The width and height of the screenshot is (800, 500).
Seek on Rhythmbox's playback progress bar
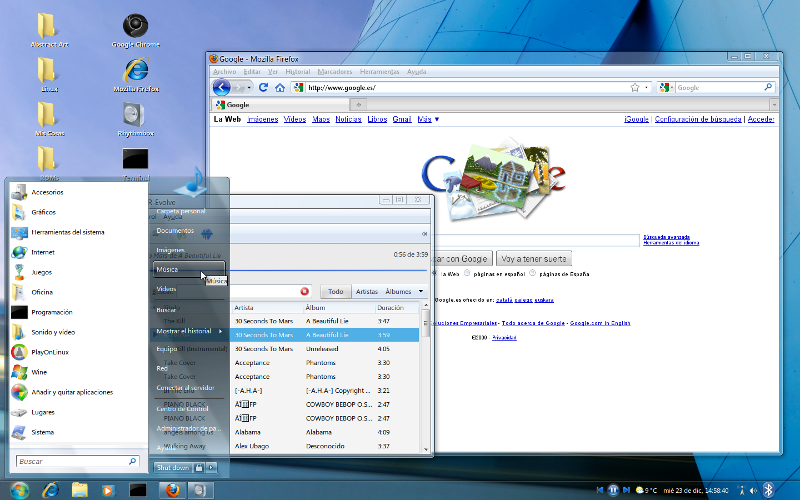328,270
